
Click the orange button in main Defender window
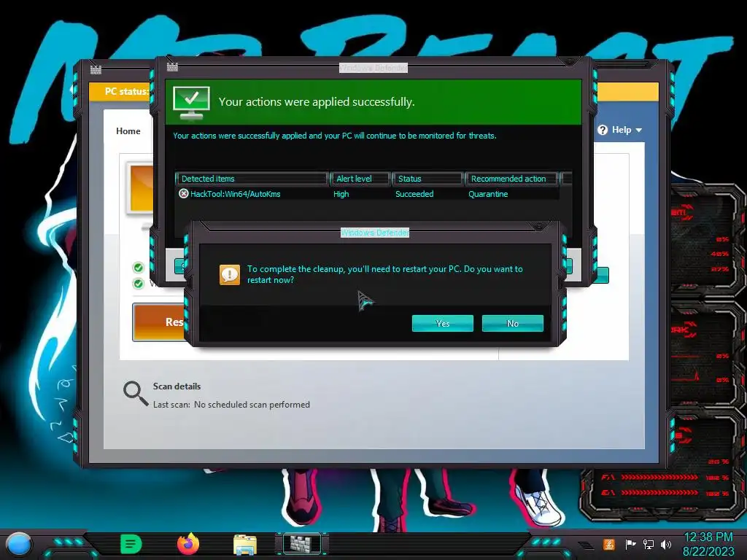pos(158,322)
